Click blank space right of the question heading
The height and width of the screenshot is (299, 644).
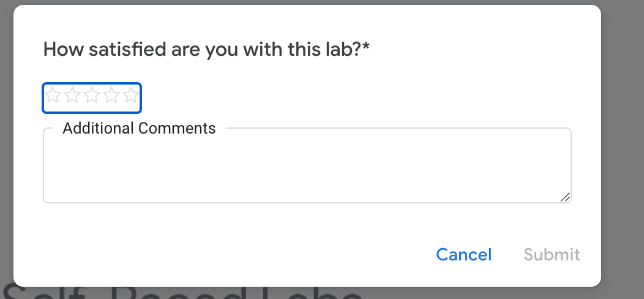click(x=490, y=50)
